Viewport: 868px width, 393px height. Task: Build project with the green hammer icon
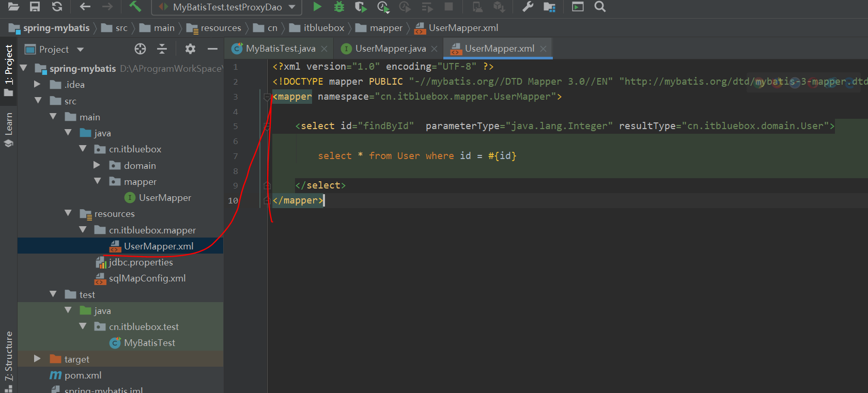[135, 7]
